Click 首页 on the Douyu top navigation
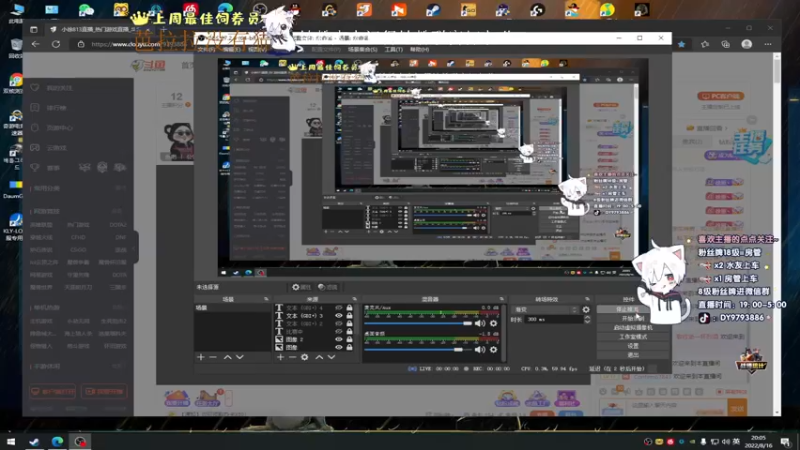Screen dimensions: 800x450 point(187,65)
